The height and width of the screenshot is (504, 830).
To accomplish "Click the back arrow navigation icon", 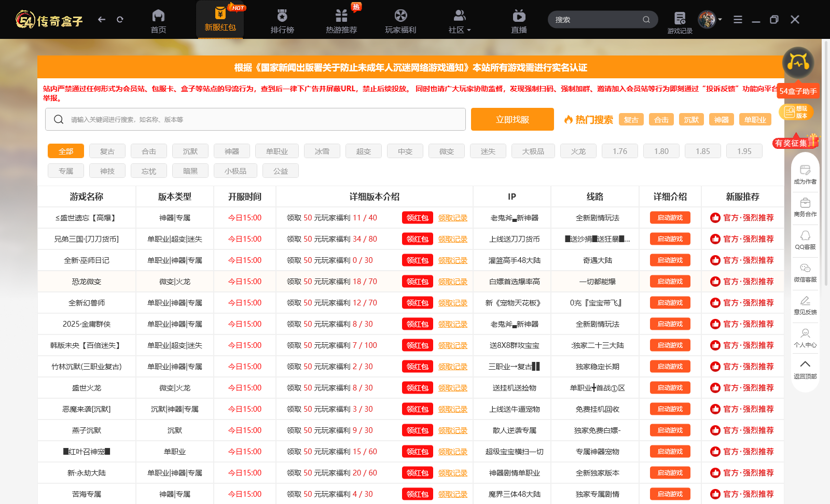I will [x=102, y=20].
